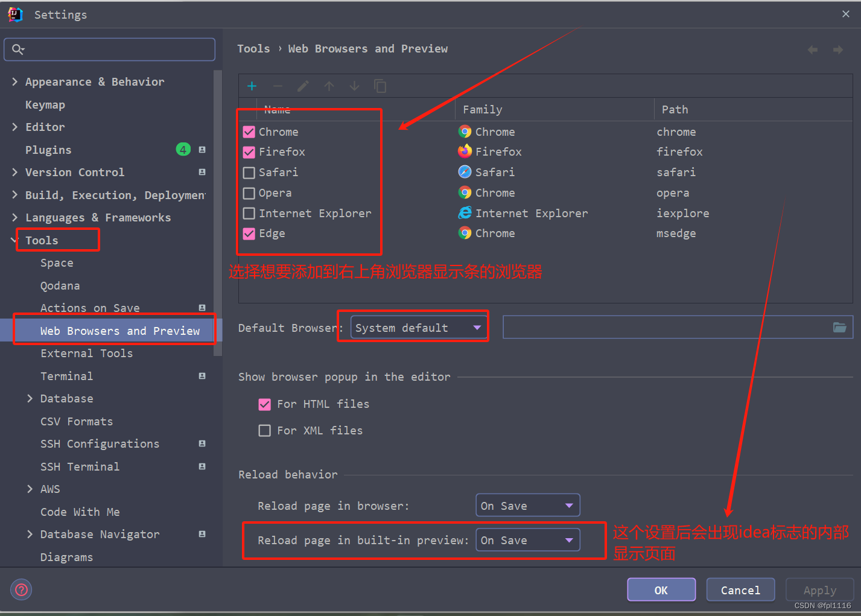Image resolution: width=861 pixels, height=616 pixels.
Task: Navigate forward with the right arrow icon
Action: click(838, 49)
